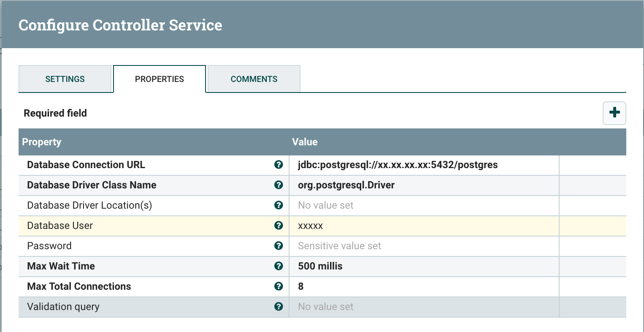The width and height of the screenshot is (644, 332).
Task: Open help for Database Driver Location(s)
Action: (x=279, y=205)
